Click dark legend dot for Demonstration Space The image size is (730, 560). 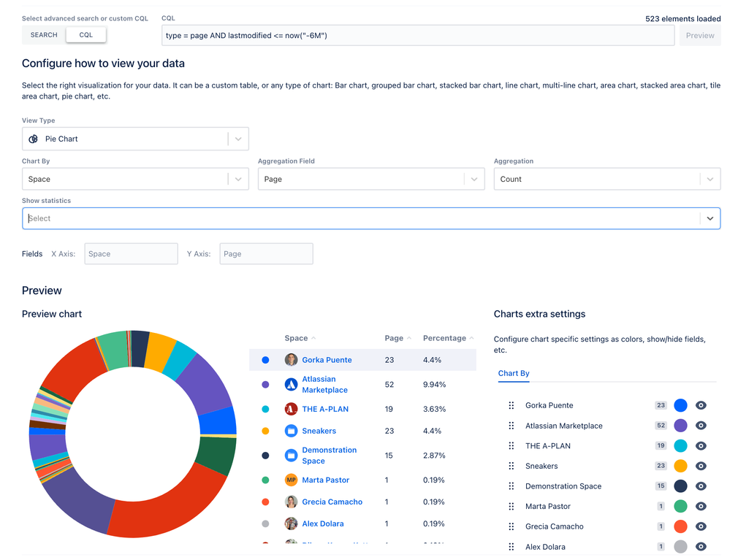point(265,456)
